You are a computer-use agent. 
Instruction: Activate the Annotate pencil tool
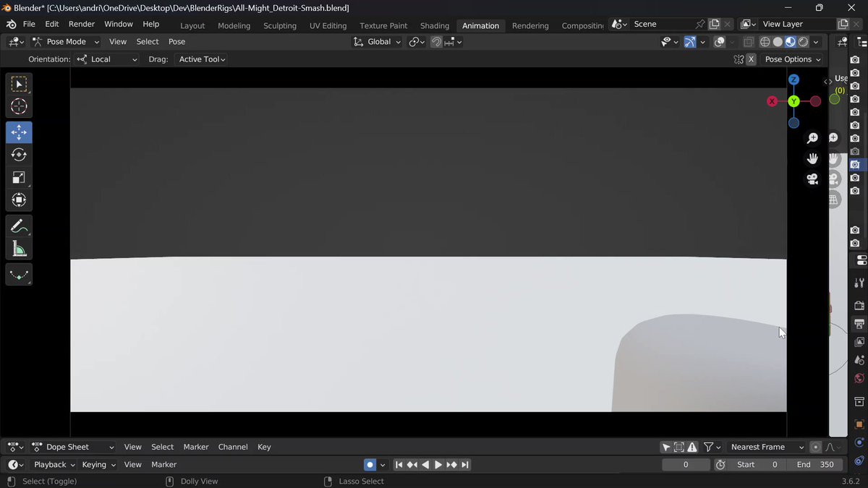(19, 226)
